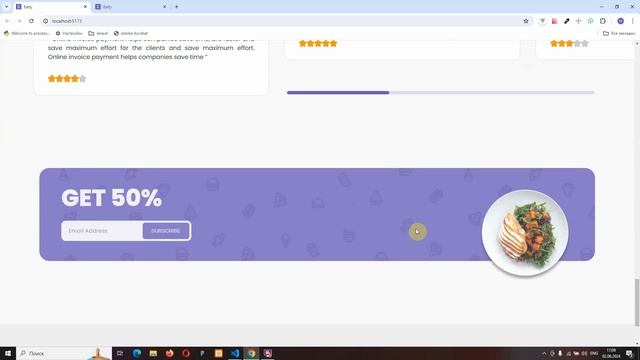Bookmark this page with star icon
The image size is (640, 360).
pyautogui.click(x=526, y=21)
